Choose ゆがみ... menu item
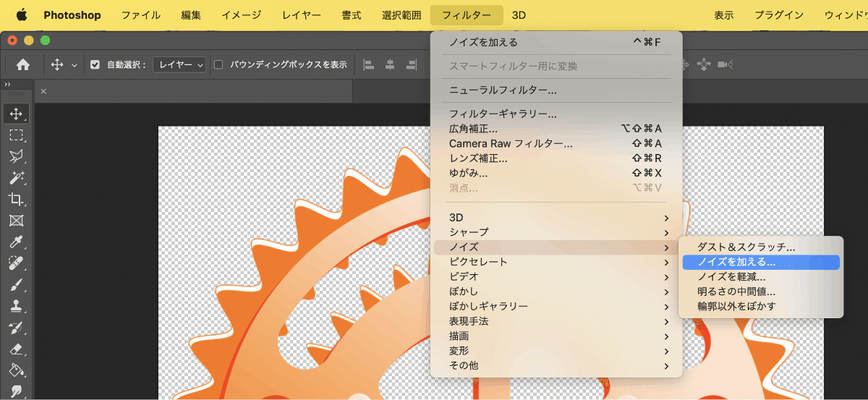Viewport: 868px width, 400px height. pos(556,173)
